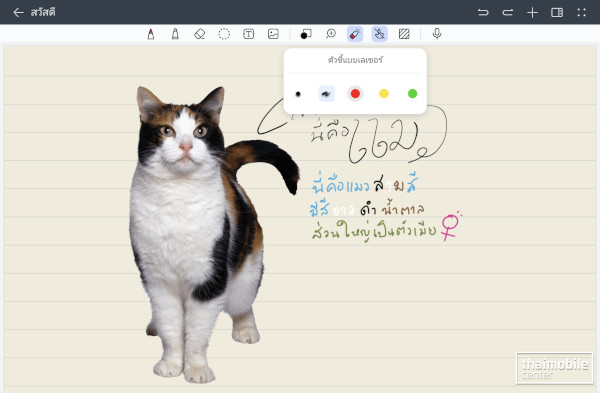Pick the yellow laser color

click(384, 94)
